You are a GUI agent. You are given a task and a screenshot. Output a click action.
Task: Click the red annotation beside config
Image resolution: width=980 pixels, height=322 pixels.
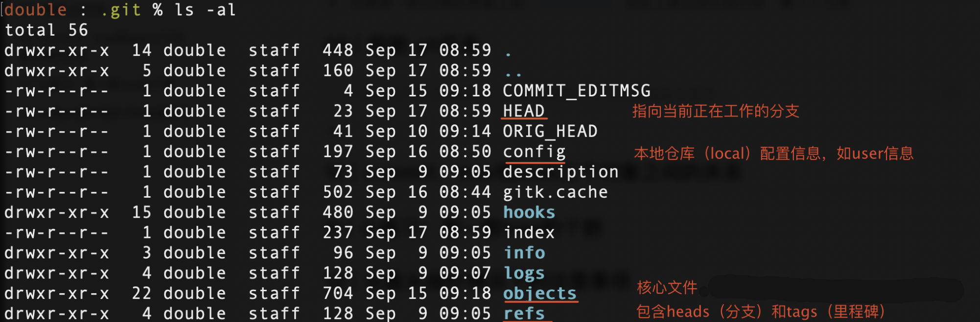[773, 154]
